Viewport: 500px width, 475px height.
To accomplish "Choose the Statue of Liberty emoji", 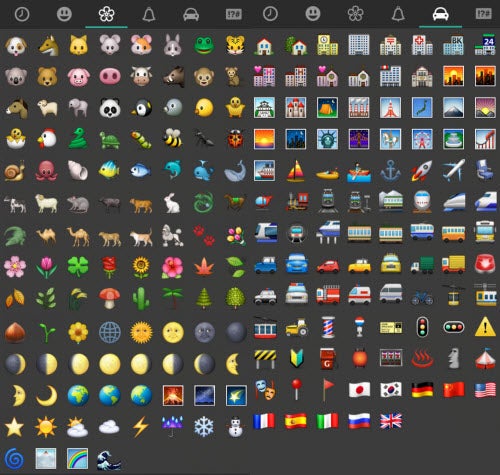I will coord(327,139).
